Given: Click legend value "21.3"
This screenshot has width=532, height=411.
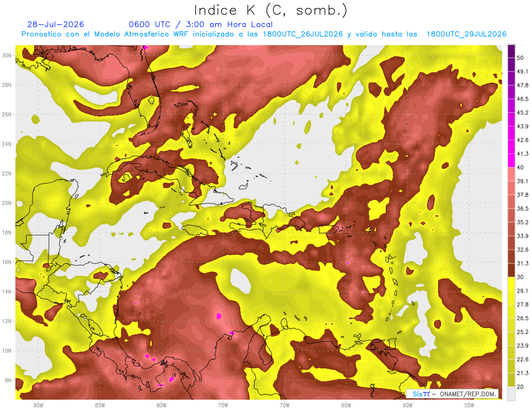Looking at the screenshot, I should 522,373.
